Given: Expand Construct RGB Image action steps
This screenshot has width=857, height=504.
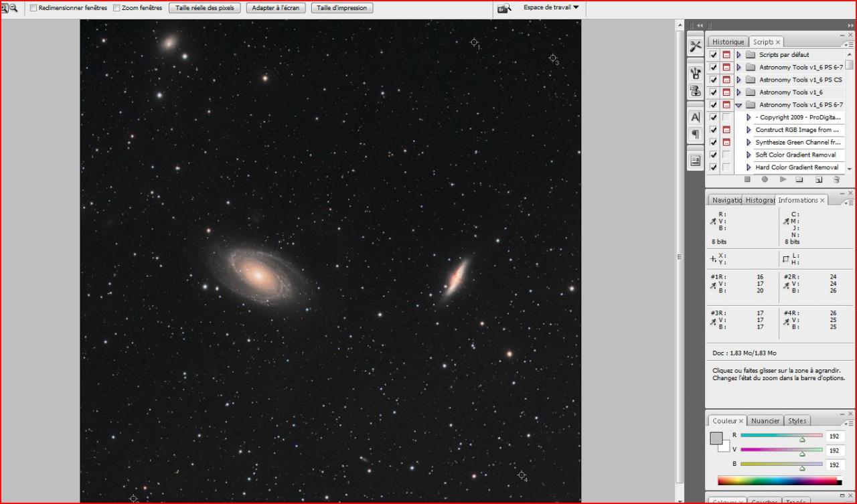Looking at the screenshot, I should pos(749,130).
